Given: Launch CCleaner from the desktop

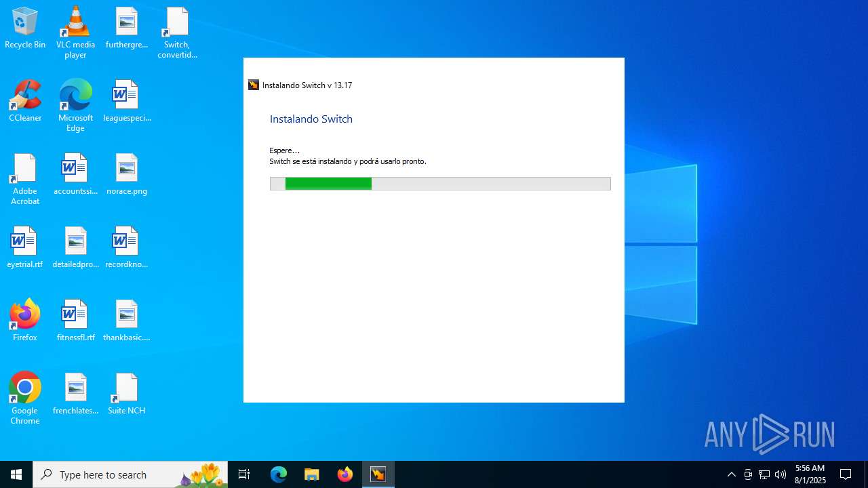Looking at the screenshot, I should pos(25,102).
